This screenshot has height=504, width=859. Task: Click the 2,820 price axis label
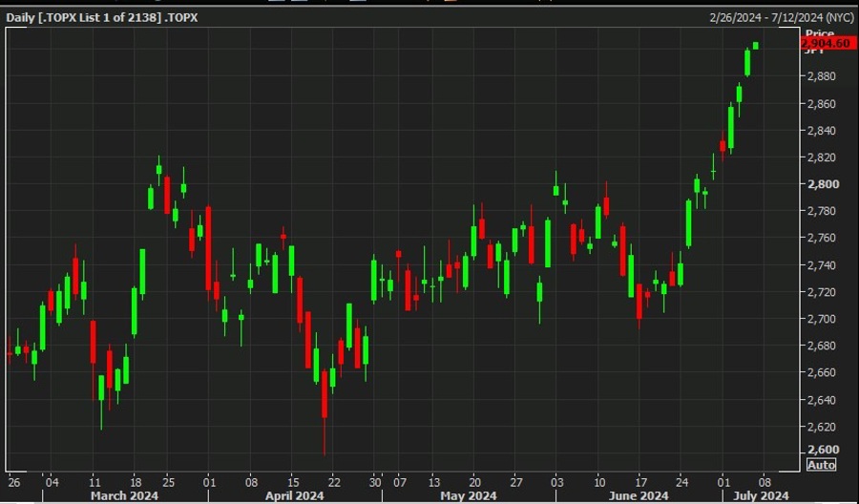click(x=822, y=157)
